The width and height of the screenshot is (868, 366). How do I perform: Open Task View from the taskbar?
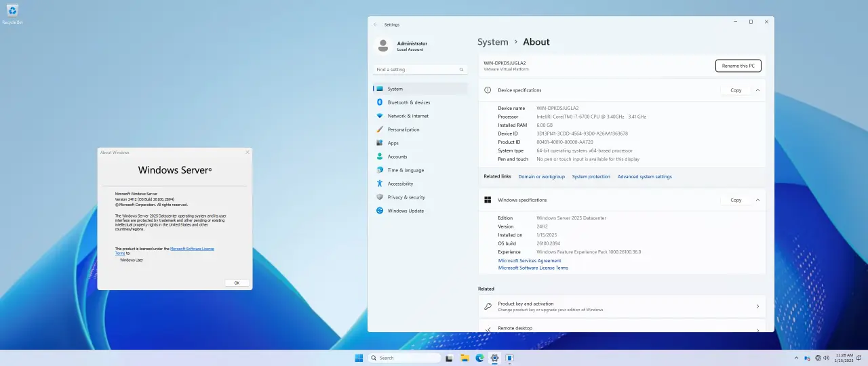pyautogui.click(x=449, y=358)
